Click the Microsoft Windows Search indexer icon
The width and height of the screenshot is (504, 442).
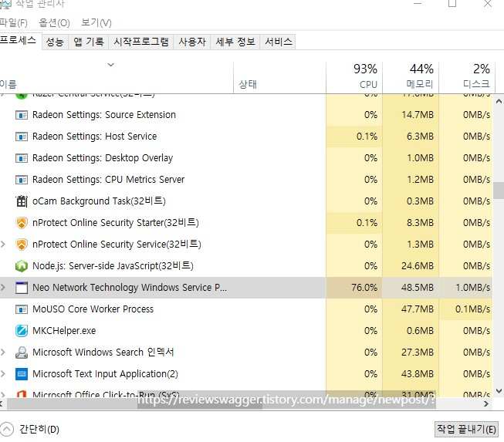point(22,353)
